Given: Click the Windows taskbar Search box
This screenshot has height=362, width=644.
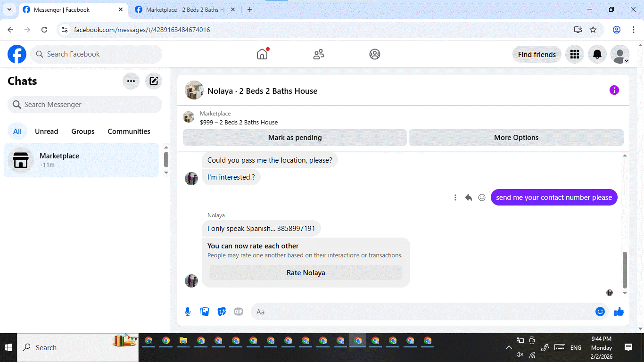Looking at the screenshot, I should tap(78, 347).
